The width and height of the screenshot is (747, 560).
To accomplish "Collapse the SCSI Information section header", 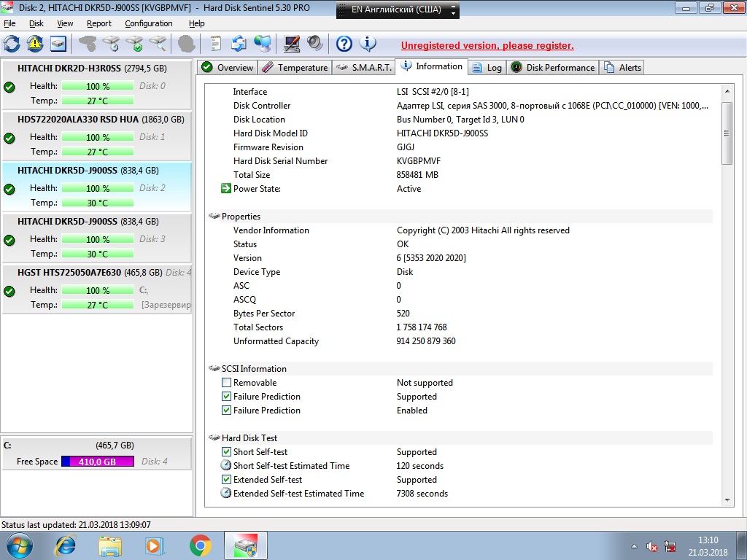I will point(460,368).
